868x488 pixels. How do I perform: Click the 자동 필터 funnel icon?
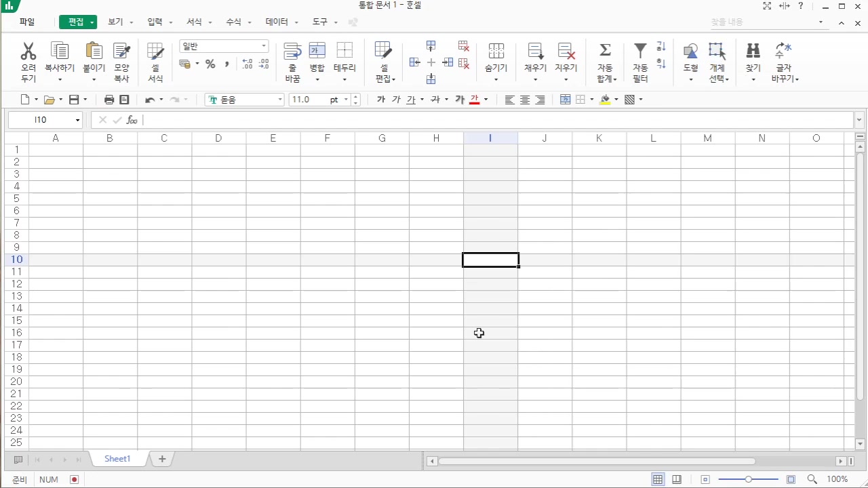click(640, 52)
